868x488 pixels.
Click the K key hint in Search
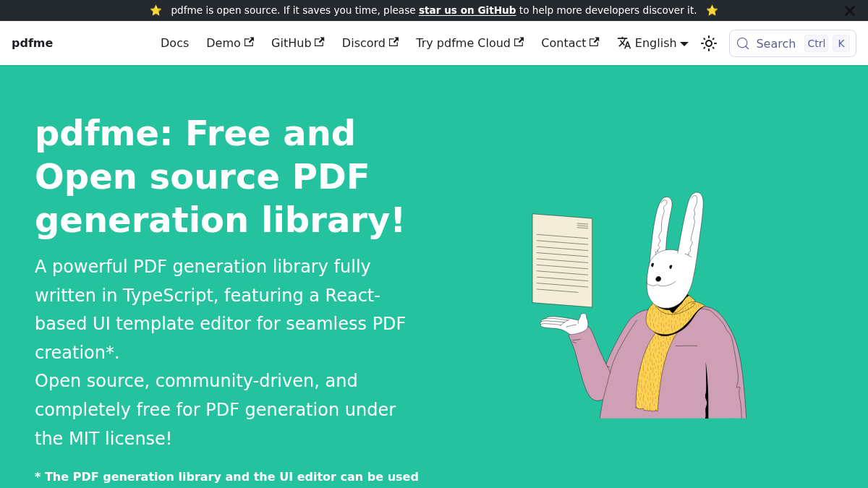coord(841,43)
